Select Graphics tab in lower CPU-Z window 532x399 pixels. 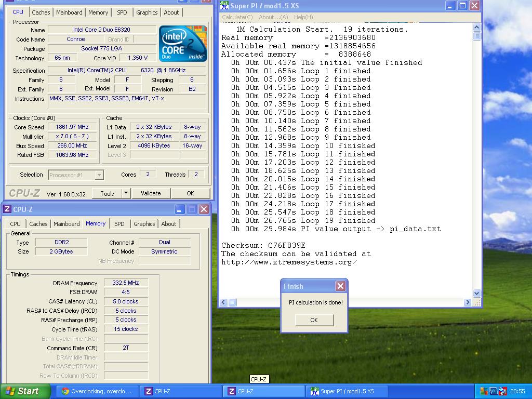point(144,224)
